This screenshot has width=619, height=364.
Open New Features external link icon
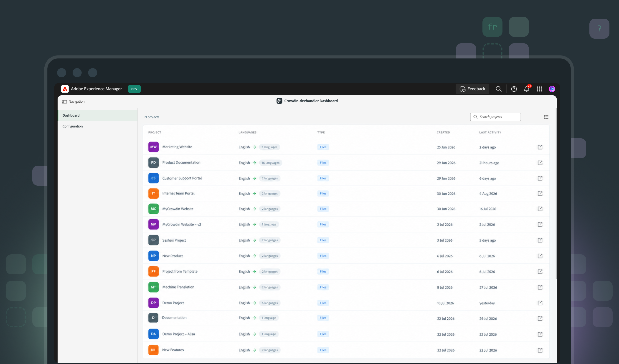click(540, 350)
